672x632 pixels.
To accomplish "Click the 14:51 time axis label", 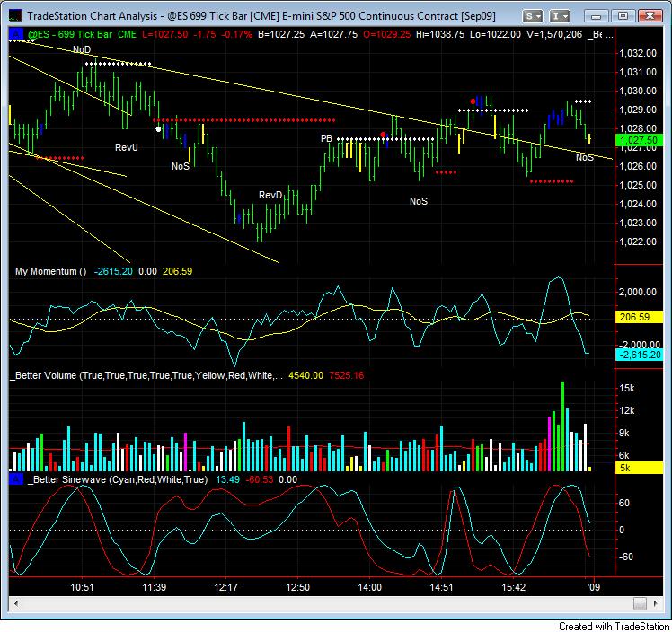I will [x=441, y=587].
